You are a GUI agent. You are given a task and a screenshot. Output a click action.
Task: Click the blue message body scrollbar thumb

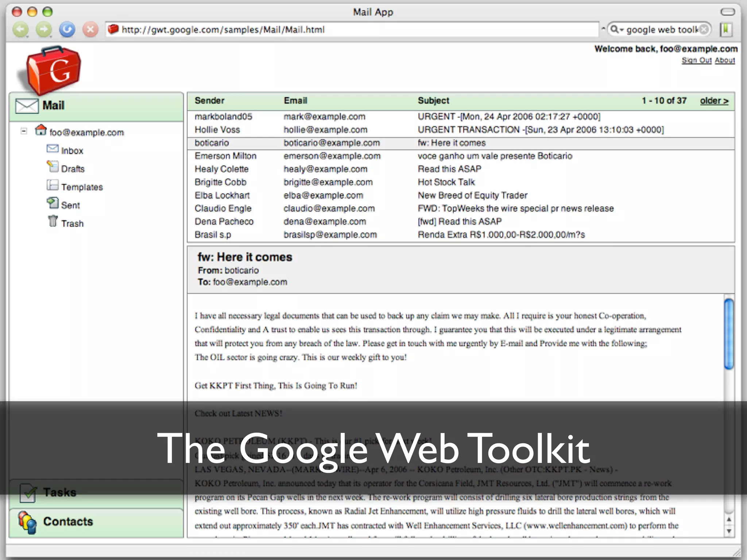[729, 334]
